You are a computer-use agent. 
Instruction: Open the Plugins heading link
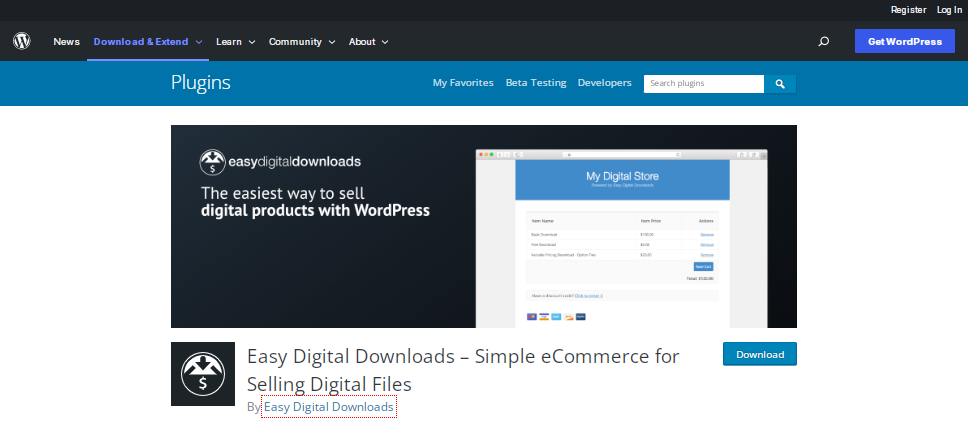pos(201,83)
